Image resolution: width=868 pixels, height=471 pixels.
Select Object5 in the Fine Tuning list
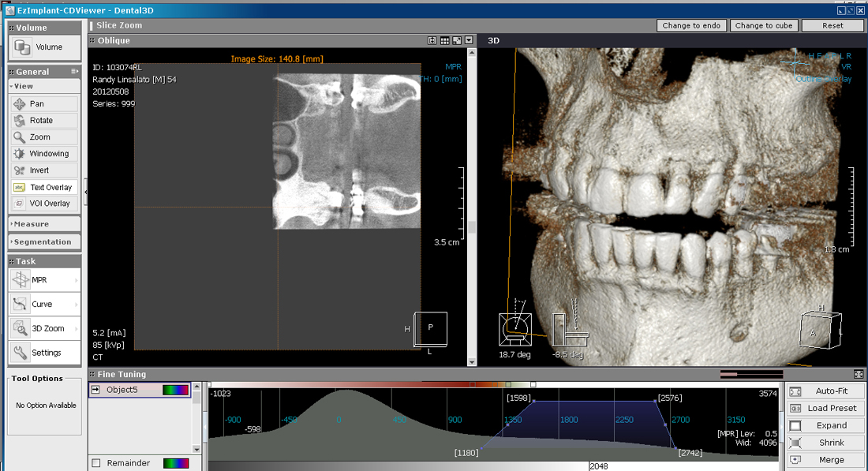(x=122, y=390)
